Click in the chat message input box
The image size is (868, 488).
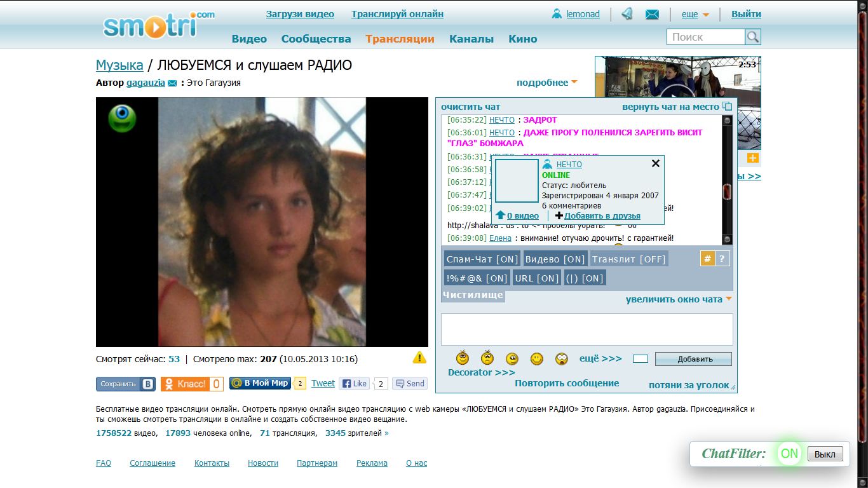[x=587, y=329]
